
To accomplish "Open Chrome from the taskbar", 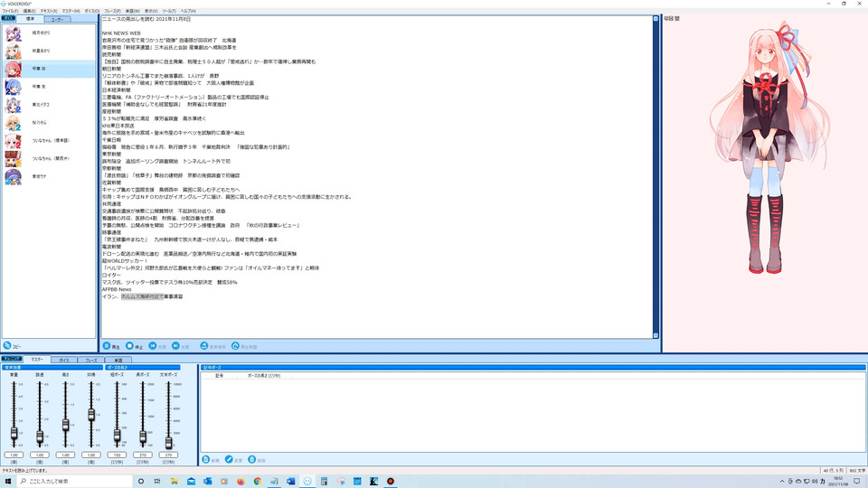I will 258,482.
